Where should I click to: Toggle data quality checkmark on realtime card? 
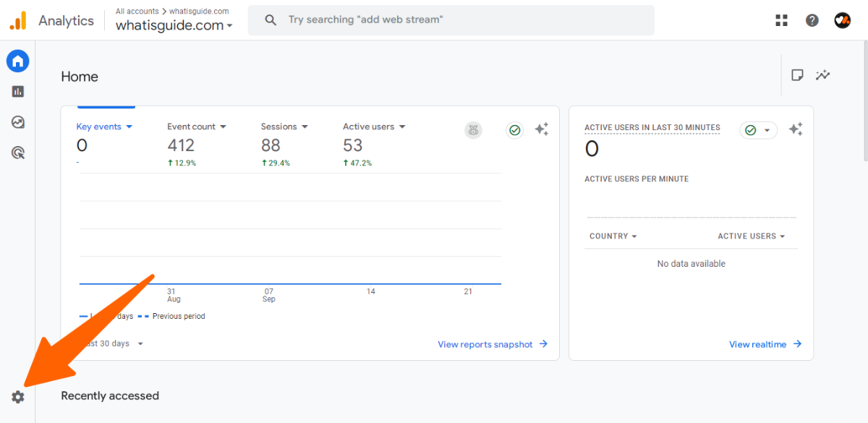click(x=758, y=130)
